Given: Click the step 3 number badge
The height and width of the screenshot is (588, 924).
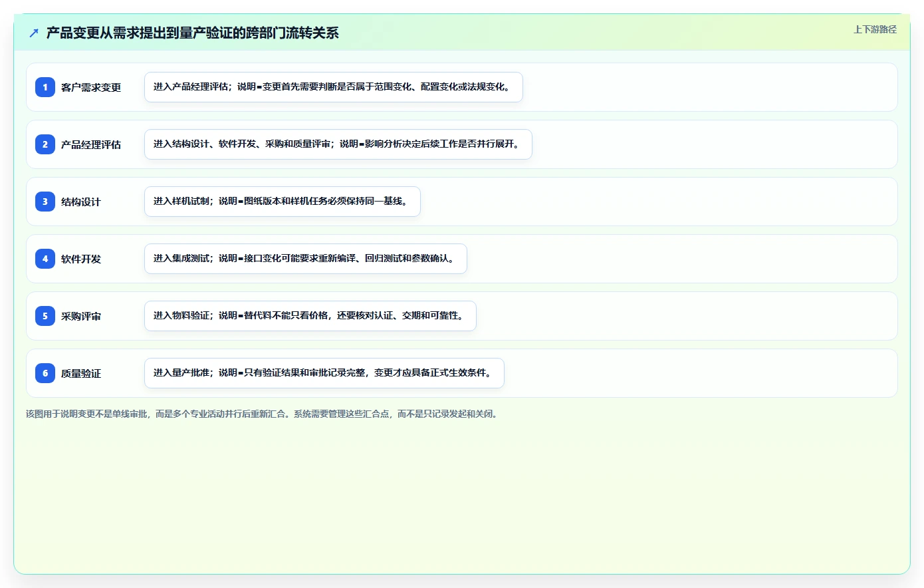Looking at the screenshot, I should click(45, 202).
